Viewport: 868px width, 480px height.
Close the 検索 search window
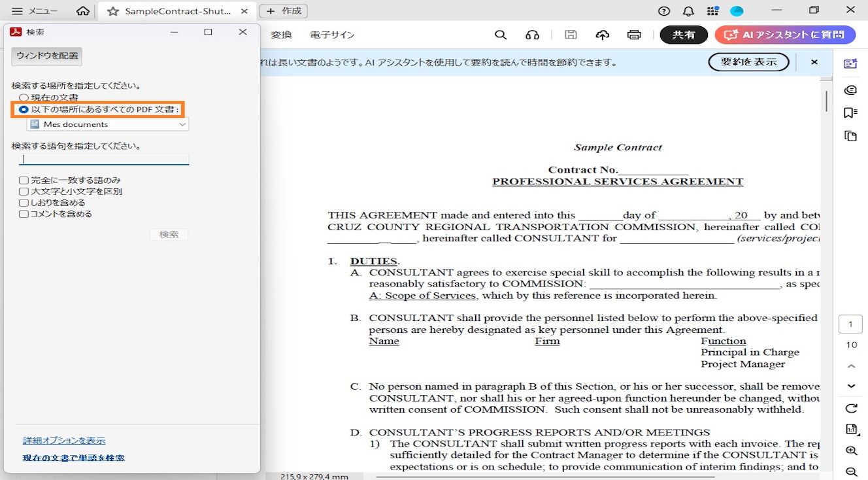(x=242, y=32)
